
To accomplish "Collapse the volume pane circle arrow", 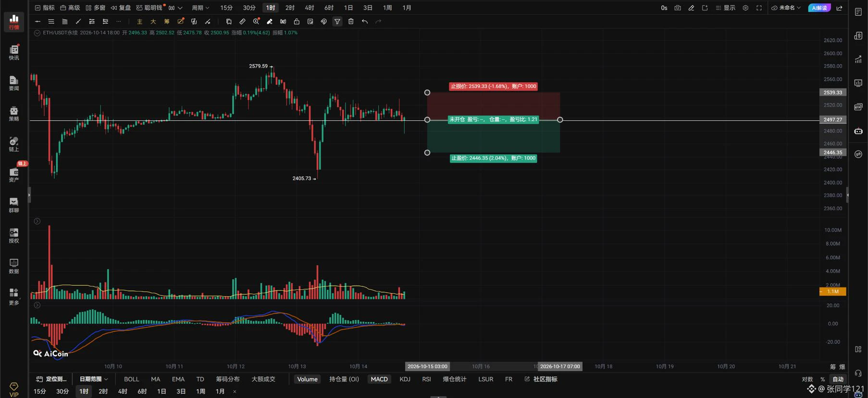I will pos(37,221).
